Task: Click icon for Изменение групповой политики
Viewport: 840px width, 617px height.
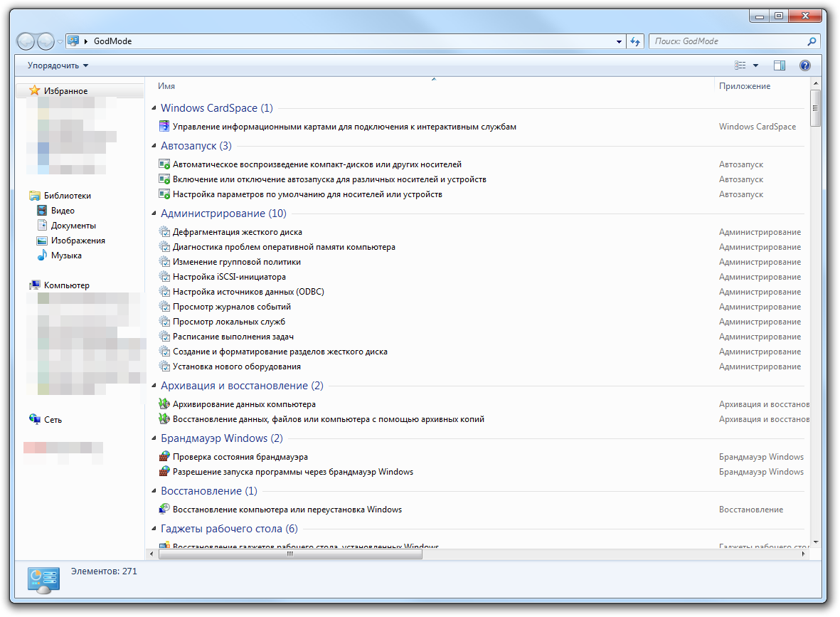Action: (x=164, y=262)
